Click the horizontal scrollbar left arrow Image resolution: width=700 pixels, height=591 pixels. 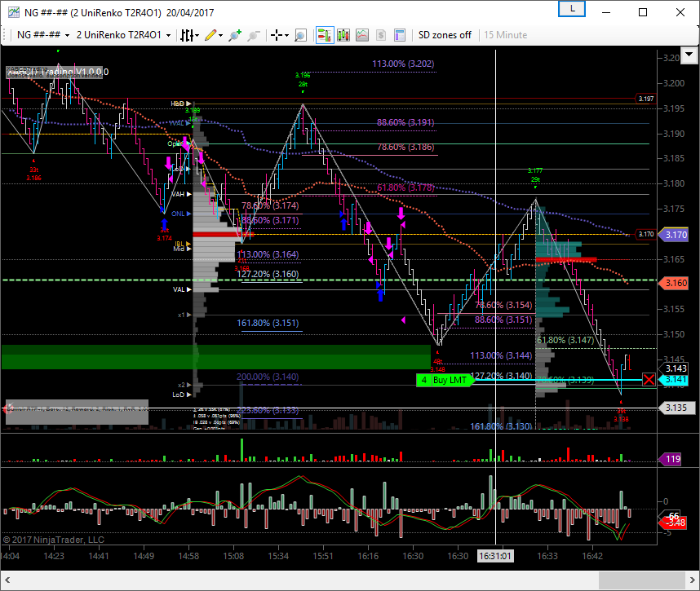(x=7, y=580)
